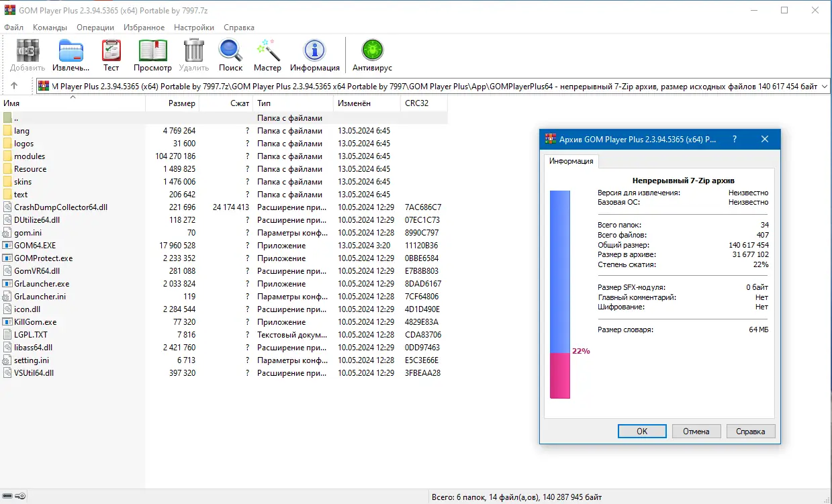Click the size value 104 270 186
The width and height of the screenshot is (832, 504).
tap(175, 156)
